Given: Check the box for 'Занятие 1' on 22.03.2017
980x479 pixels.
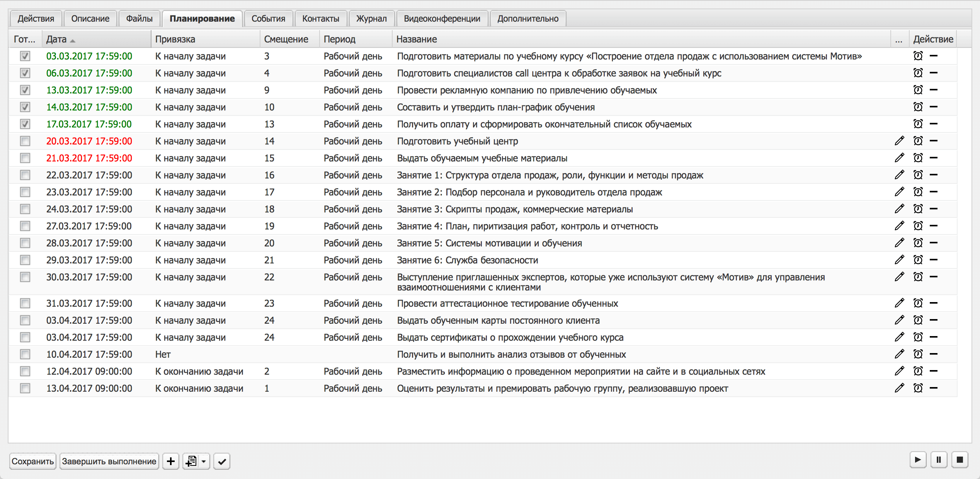Looking at the screenshot, I should pos(25,175).
